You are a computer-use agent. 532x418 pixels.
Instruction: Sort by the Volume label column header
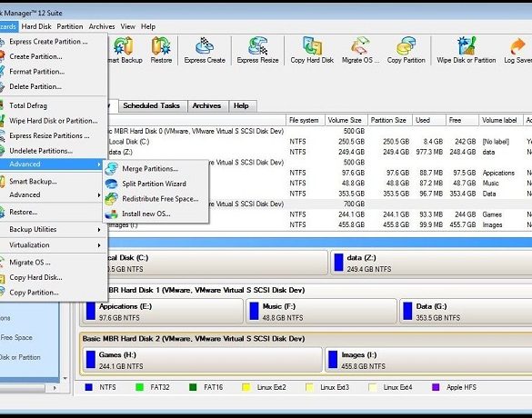[x=501, y=120]
